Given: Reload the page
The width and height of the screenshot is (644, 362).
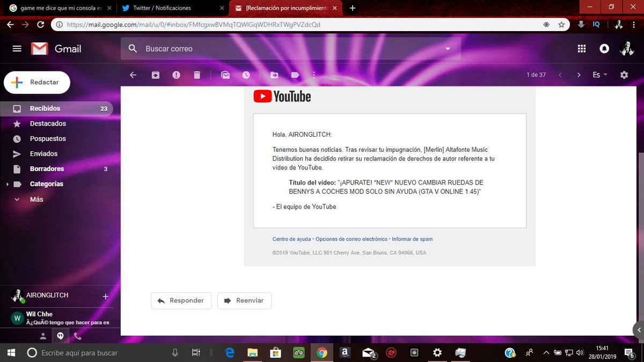Looking at the screenshot, I should pos(41,25).
